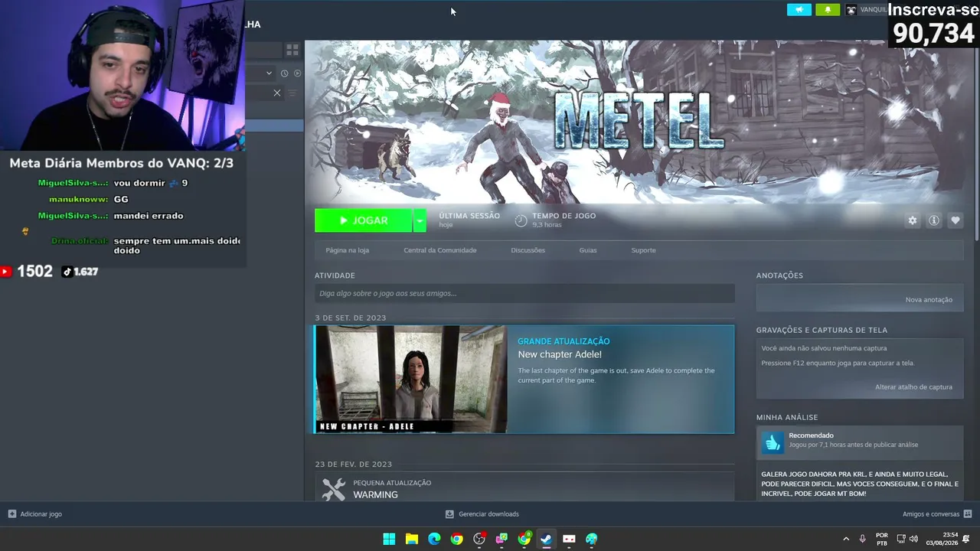
Task: Open Google Chrome on the taskbar
Action: (456, 539)
